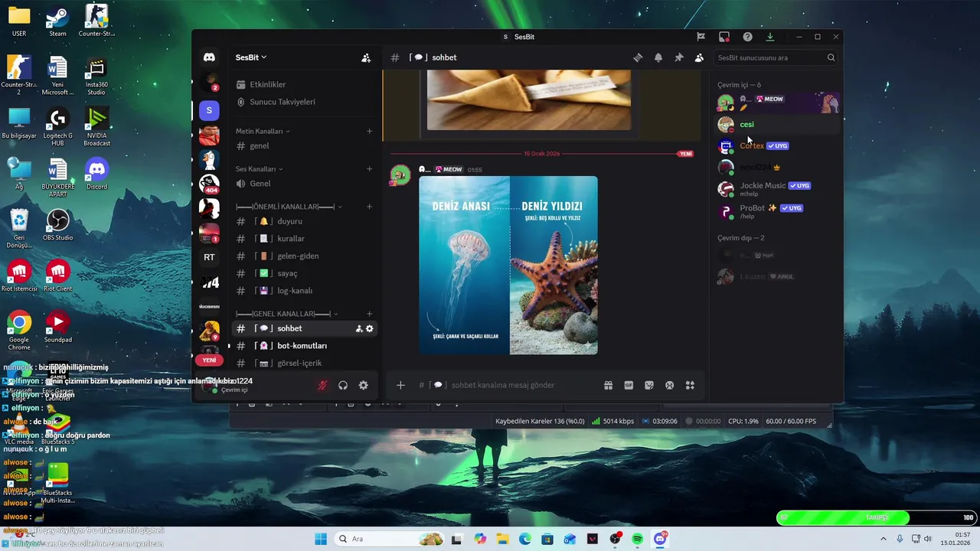Open the emoji picker

(x=669, y=385)
